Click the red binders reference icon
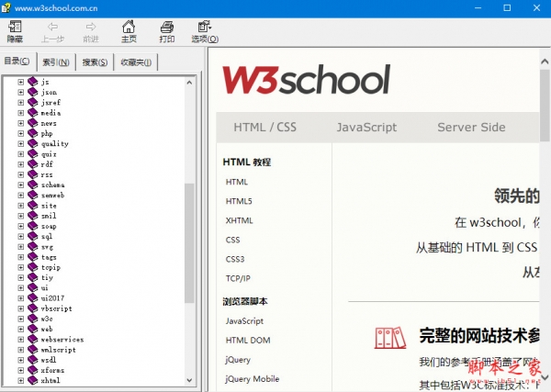The height and width of the screenshot is (392, 551). point(390,338)
